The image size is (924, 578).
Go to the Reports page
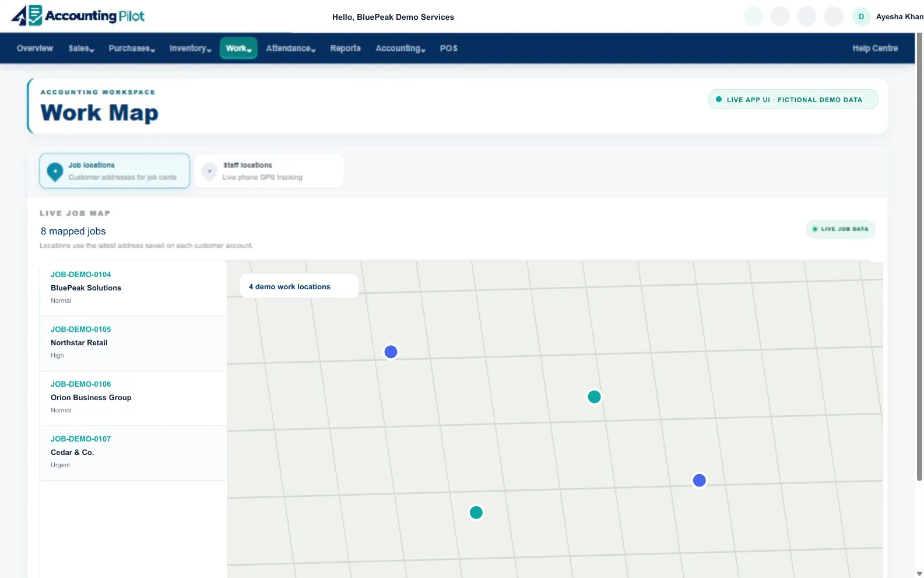[x=345, y=48]
